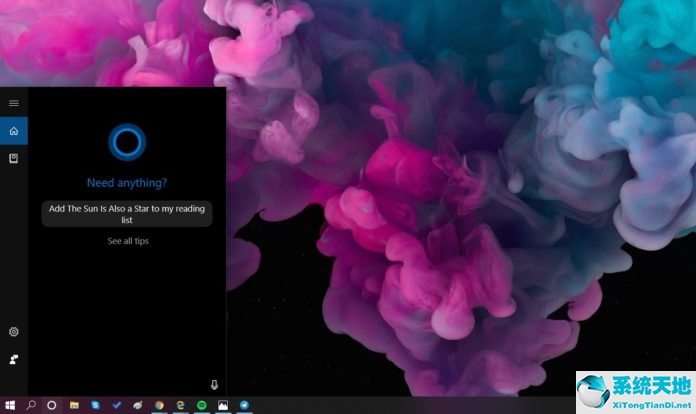
Task: Open the Windows Start menu
Action: click(10, 405)
